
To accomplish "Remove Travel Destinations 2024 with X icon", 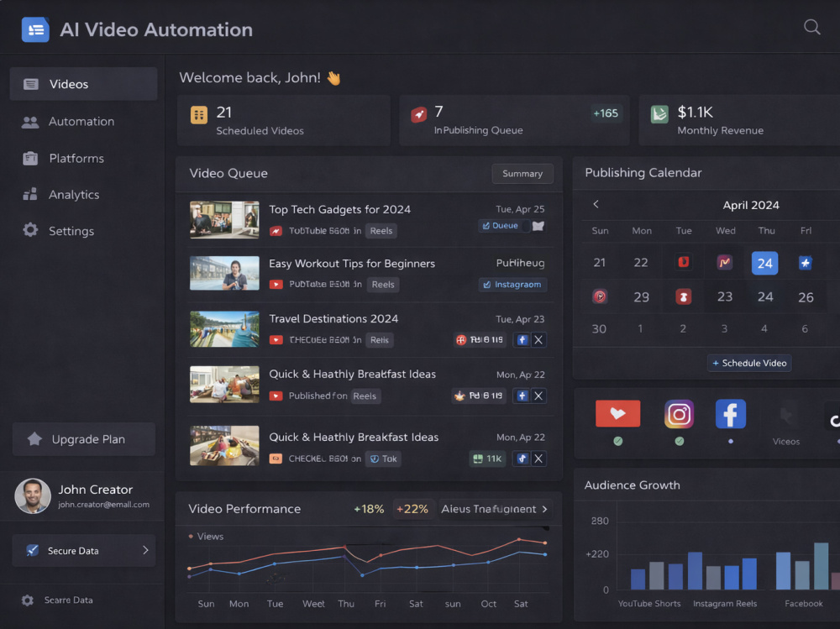I will 538,339.
